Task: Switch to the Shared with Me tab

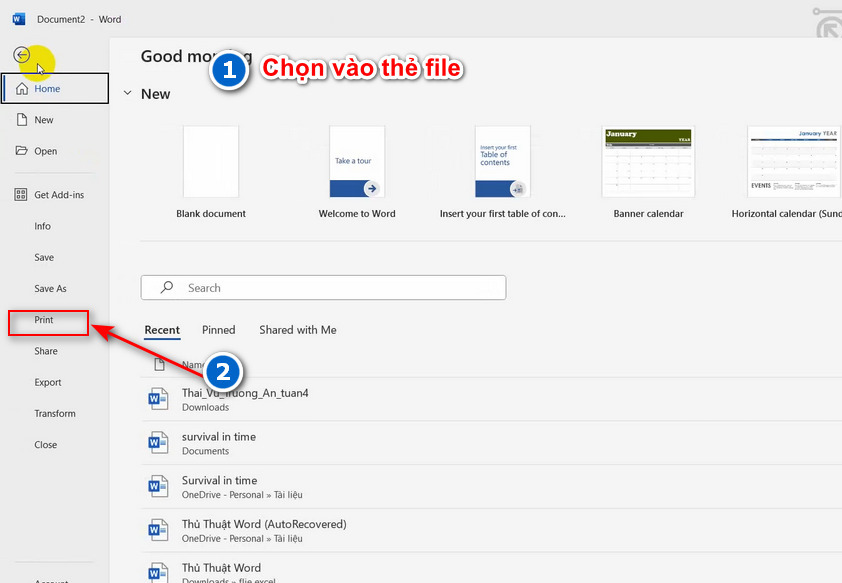Action: point(297,330)
